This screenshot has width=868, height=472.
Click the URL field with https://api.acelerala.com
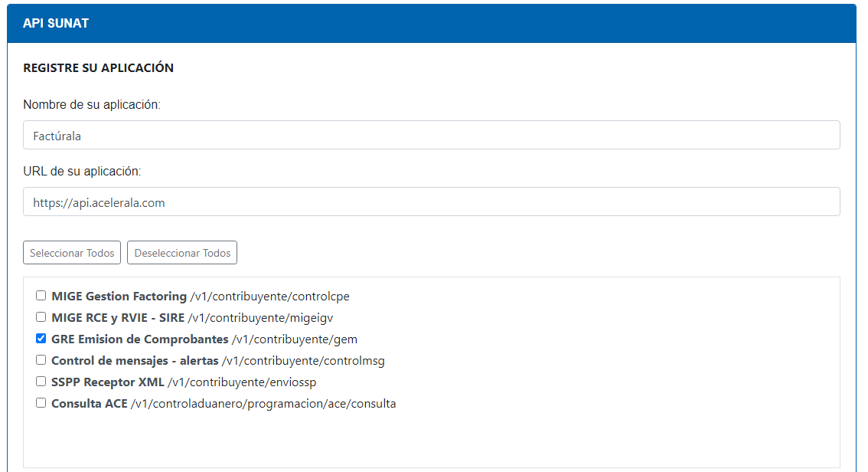[432, 202]
